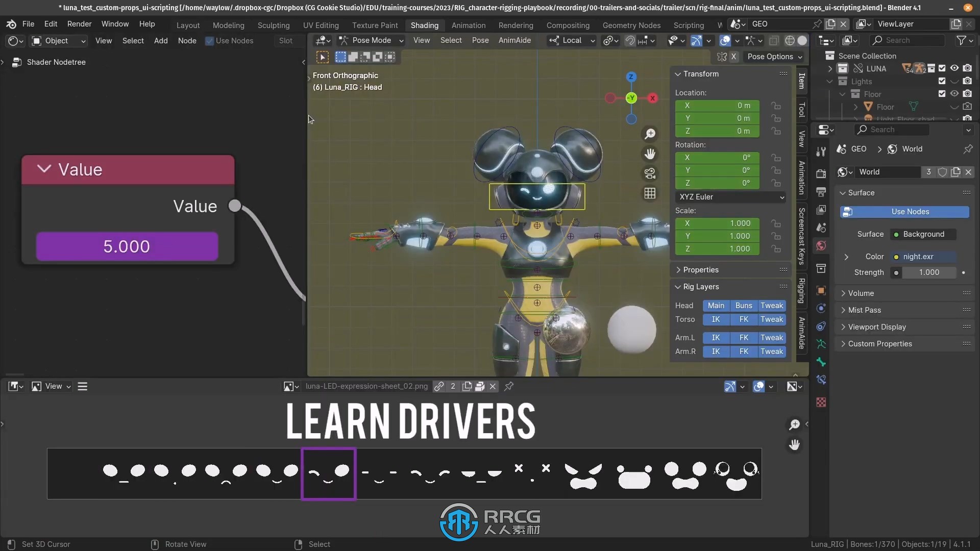Click the night.exr Color link button
Screen dimensions: 980x551
pos(924,257)
